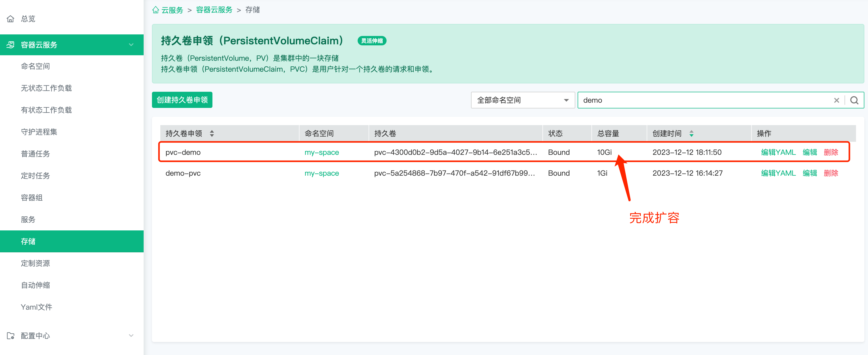Image resolution: width=868 pixels, height=355 pixels.
Task: Collapse the 容器云服务 menu chevron
Action: (x=131, y=45)
